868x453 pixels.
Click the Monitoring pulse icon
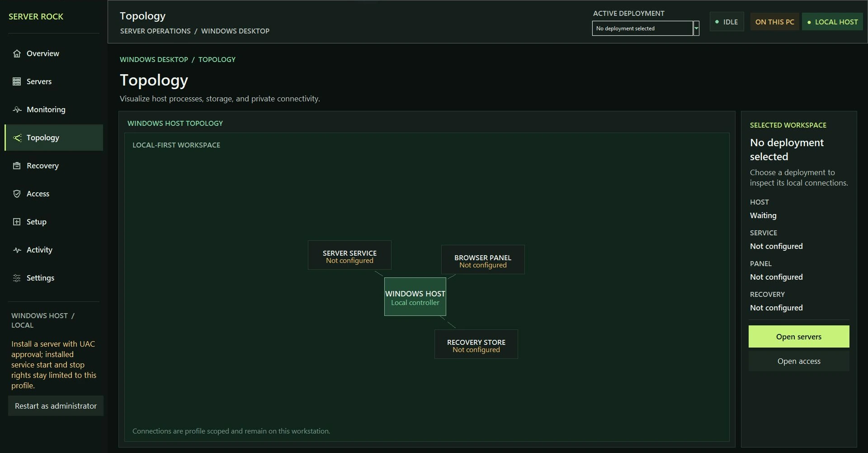[17, 110]
